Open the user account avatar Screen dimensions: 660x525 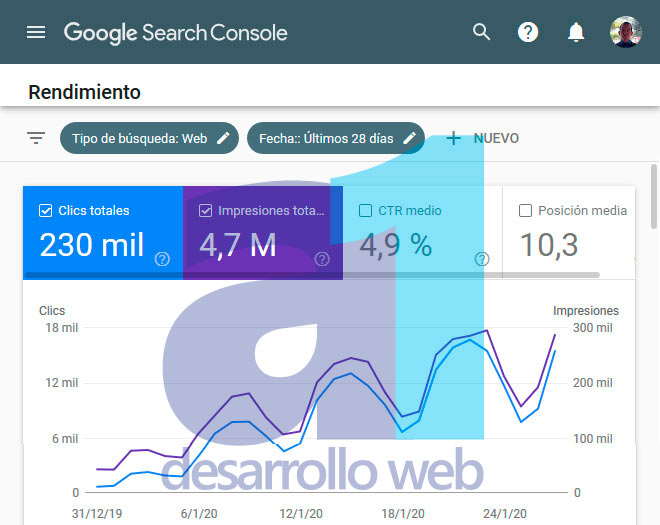[x=626, y=32]
